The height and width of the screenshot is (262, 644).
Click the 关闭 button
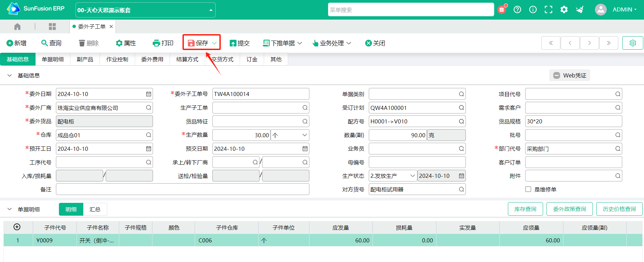click(375, 43)
